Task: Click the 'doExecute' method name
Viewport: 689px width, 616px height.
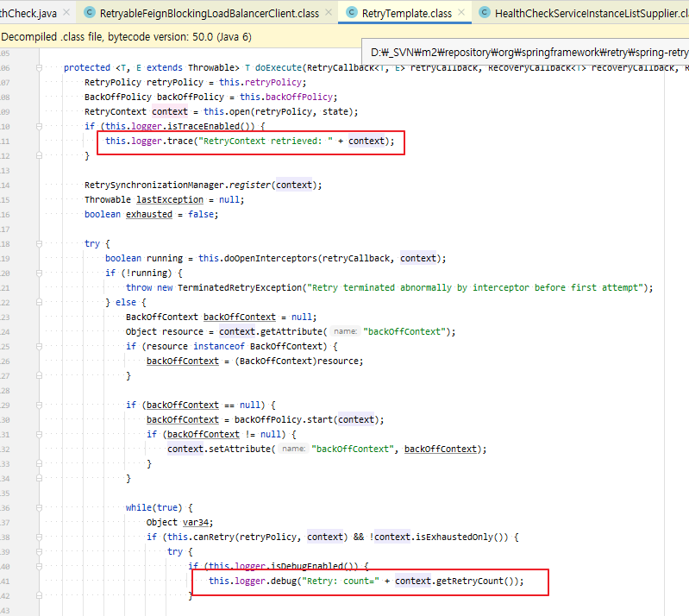Action: point(279,67)
